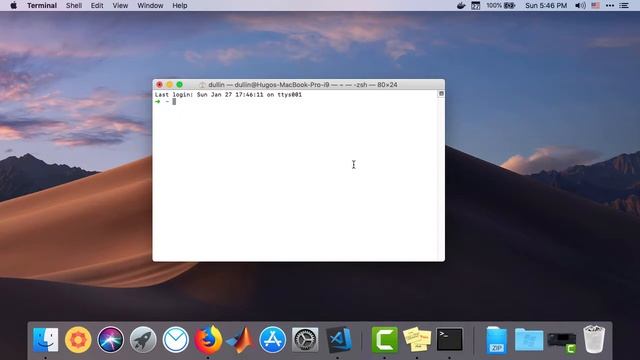This screenshot has height=360, width=640.
Task: Open the US flag input source menu
Action: 596,5
